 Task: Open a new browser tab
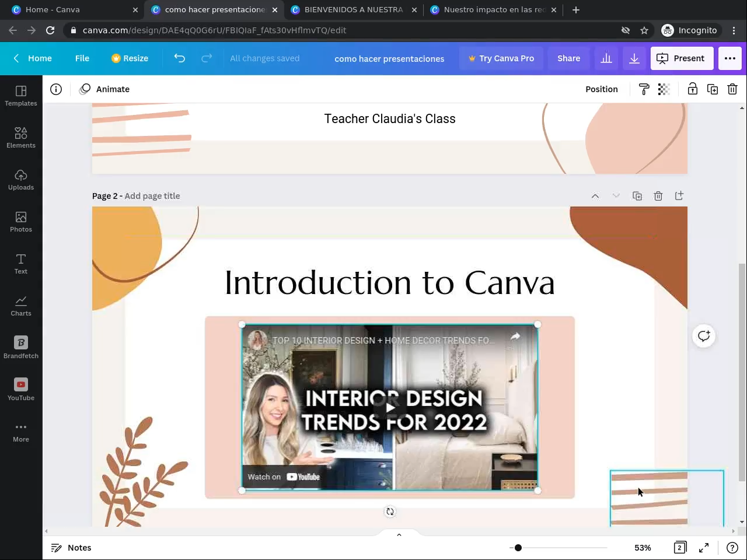(x=576, y=10)
